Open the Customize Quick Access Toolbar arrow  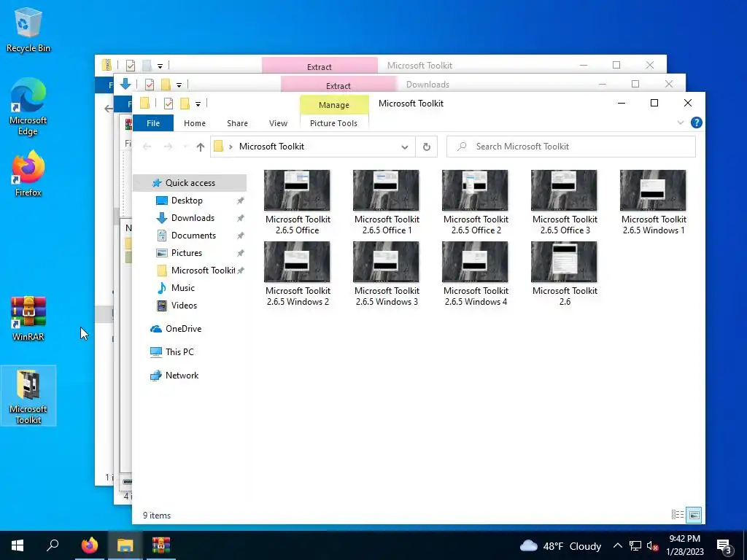click(x=198, y=104)
